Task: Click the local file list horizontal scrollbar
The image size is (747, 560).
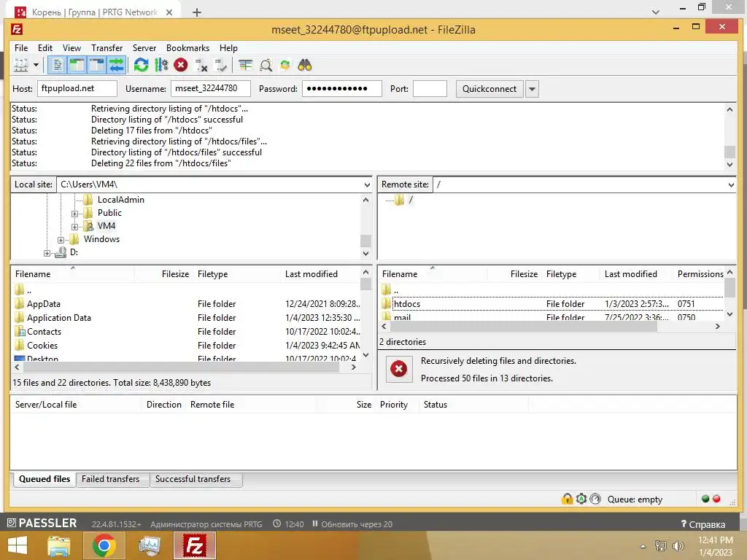Action: point(181,367)
